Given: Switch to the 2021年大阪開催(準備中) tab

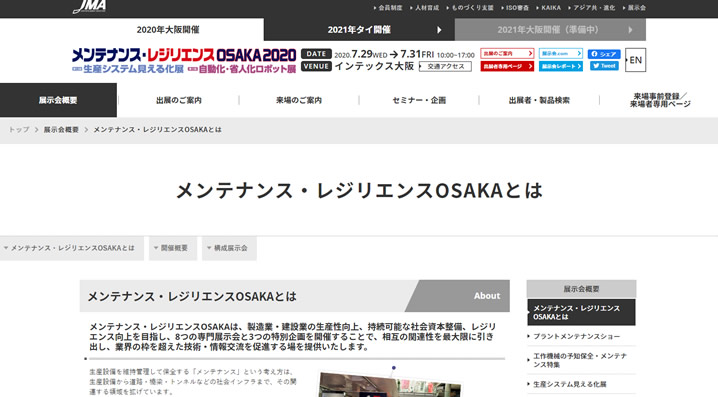Looking at the screenshot, I should [550, 30].
